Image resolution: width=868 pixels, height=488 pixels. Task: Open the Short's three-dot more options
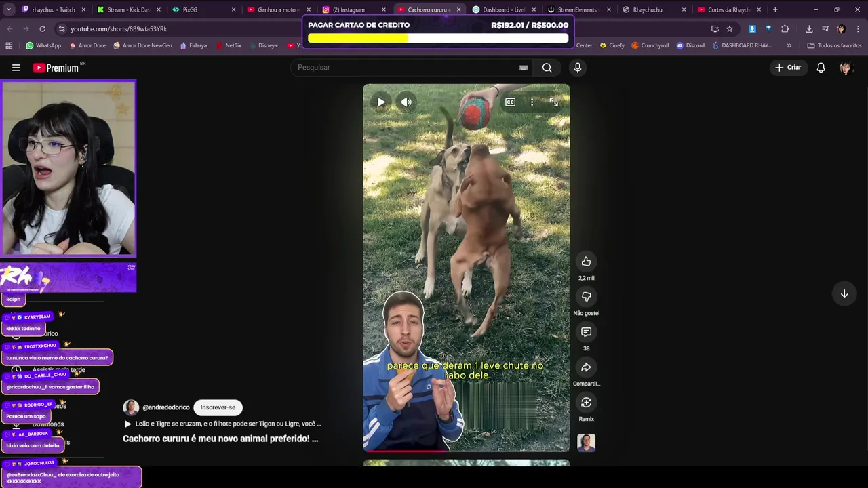532,102
